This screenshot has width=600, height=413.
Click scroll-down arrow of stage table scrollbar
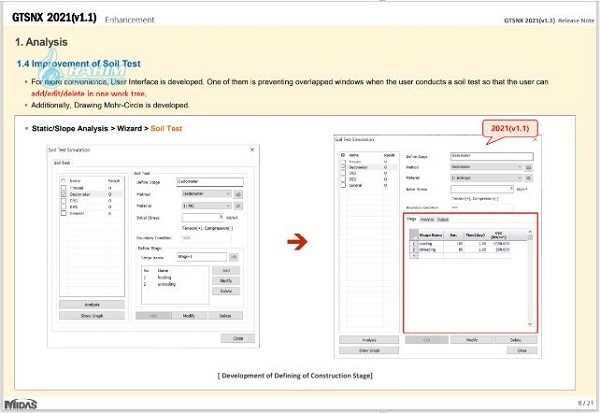coord(530,324)
